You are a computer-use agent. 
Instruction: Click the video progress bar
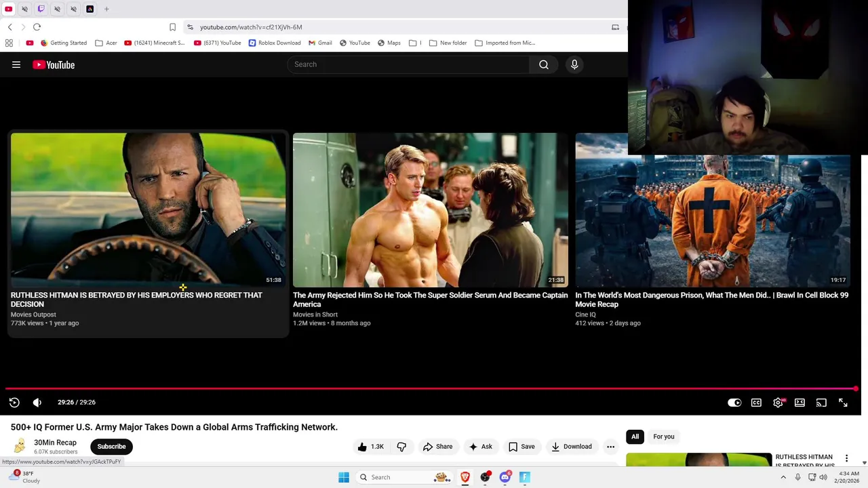431,389
